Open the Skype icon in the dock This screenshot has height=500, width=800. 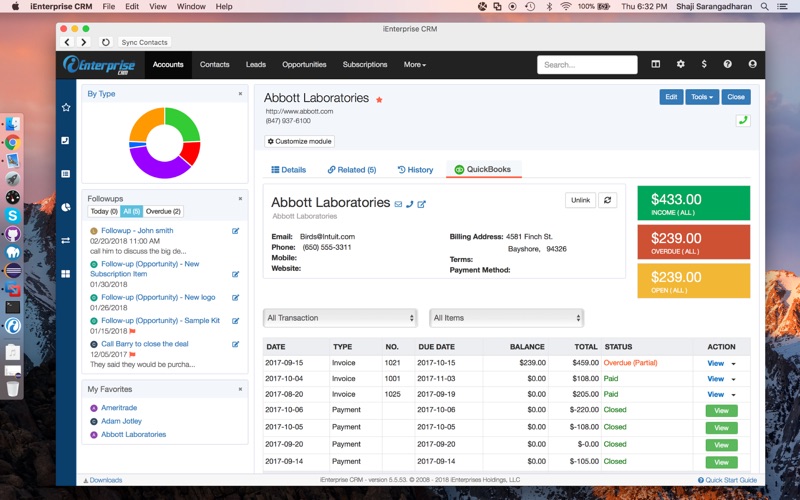[x=13, y=215]
